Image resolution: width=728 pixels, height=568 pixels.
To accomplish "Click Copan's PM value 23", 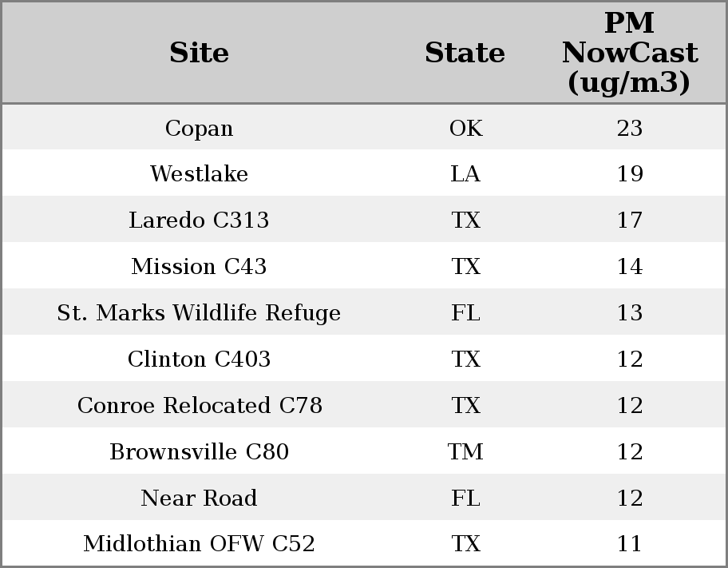I will tap(630, 128).
